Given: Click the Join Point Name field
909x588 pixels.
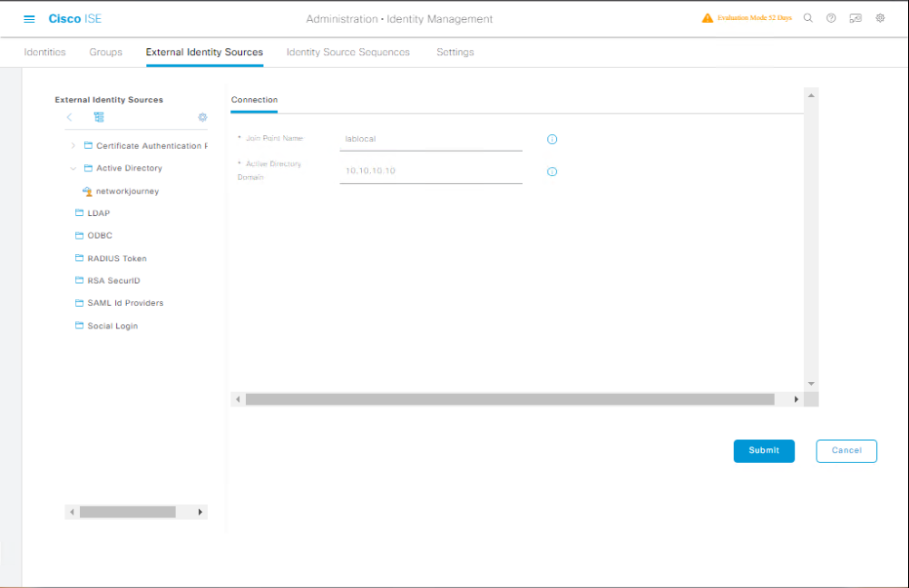Looking at the screenshot, I should click(431, 139).
